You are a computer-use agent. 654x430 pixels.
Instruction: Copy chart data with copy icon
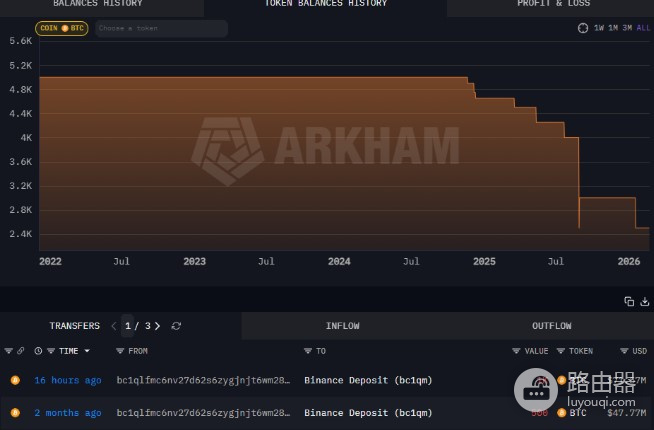pos(629,301)
